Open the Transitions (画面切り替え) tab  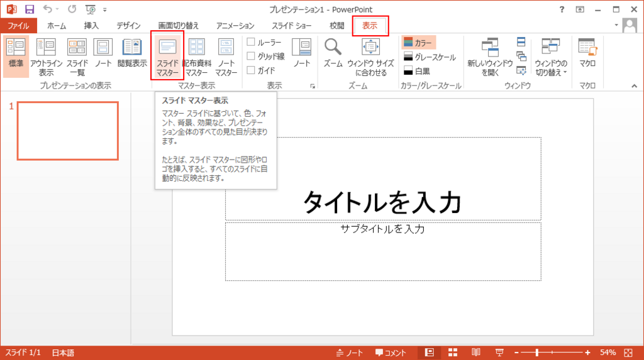tap(178, 26)
